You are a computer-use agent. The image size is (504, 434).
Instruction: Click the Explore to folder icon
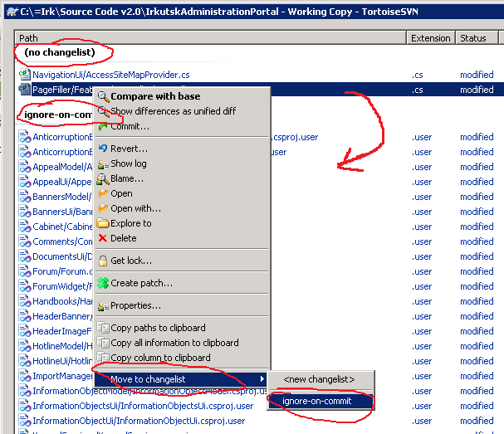(103, 223)
